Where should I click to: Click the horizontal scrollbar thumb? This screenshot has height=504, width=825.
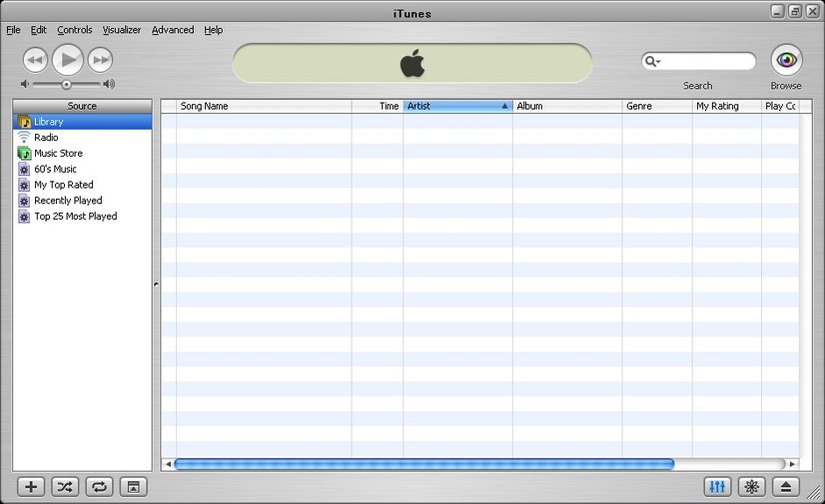pyautogui.click(x=424, y=464)
